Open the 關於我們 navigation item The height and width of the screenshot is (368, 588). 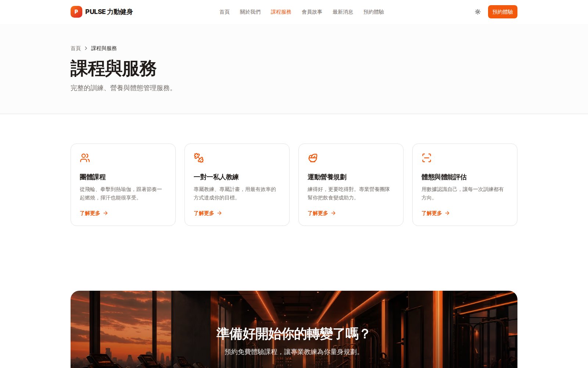pyautogui.click(x=250, y=12)
